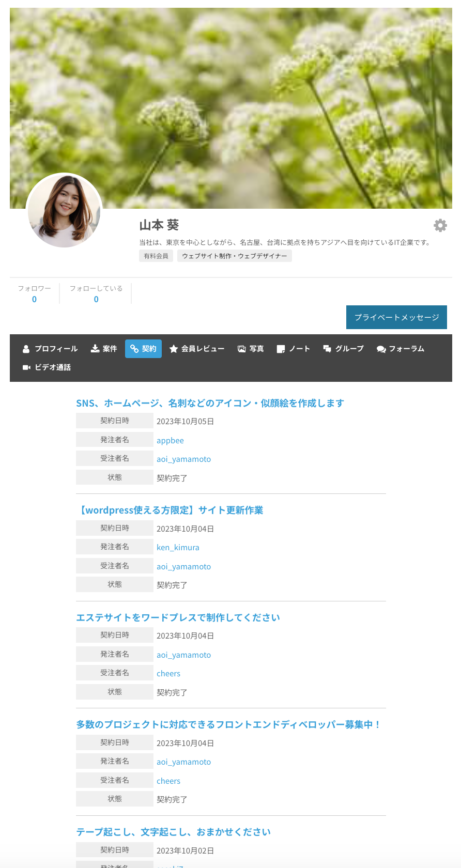Open the settings gear icon
The image size is (461, 868).
click(440, 225)
